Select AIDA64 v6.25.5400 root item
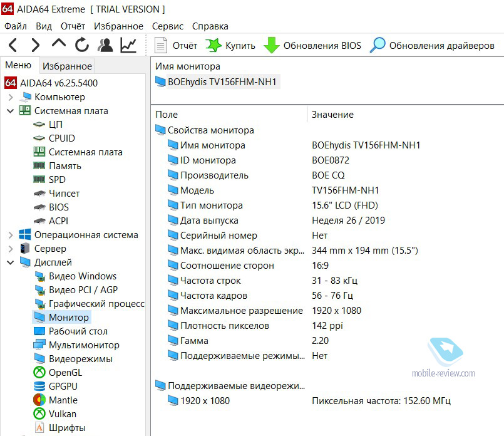Viewport: 504px width, 436px height. click(x=51, y=83)
